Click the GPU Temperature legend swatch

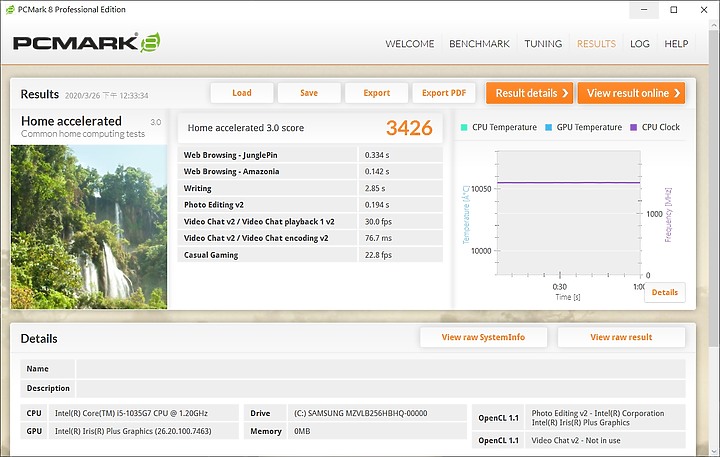(548, 127)
